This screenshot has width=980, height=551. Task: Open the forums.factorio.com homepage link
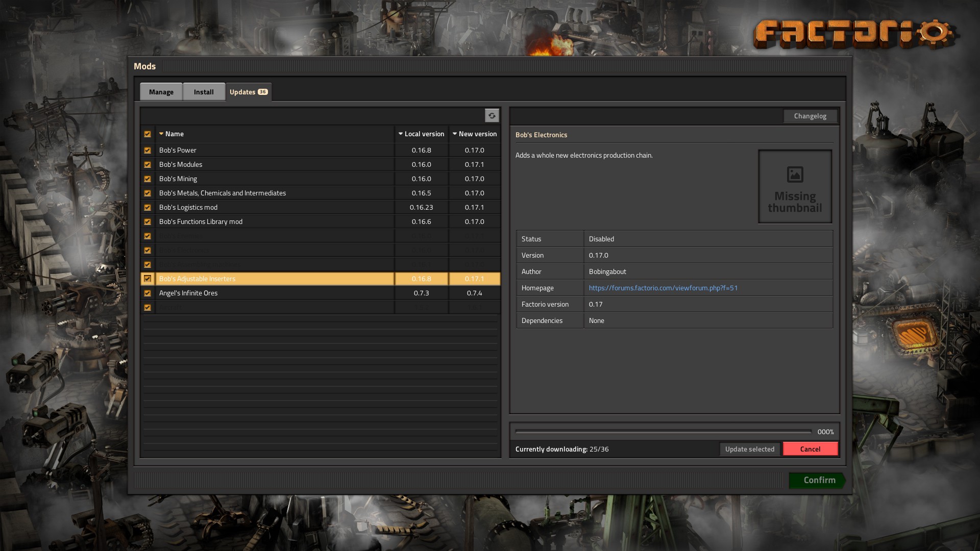pos(663,288)
